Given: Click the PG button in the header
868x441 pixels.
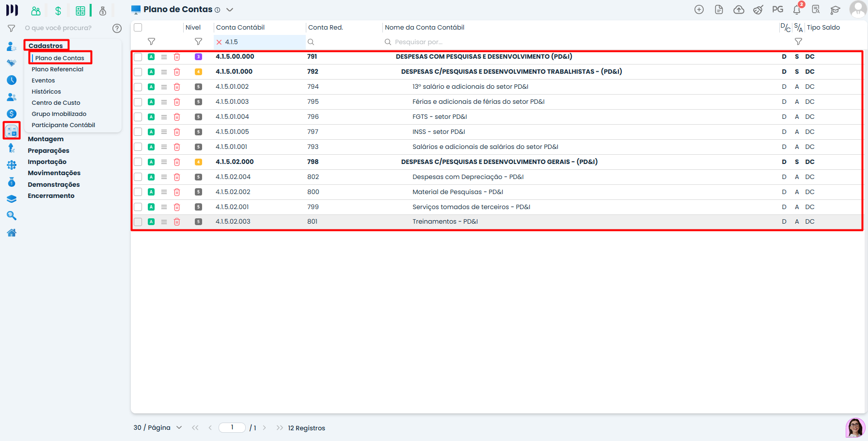Looking at the screenshot, I should point(777,10).
